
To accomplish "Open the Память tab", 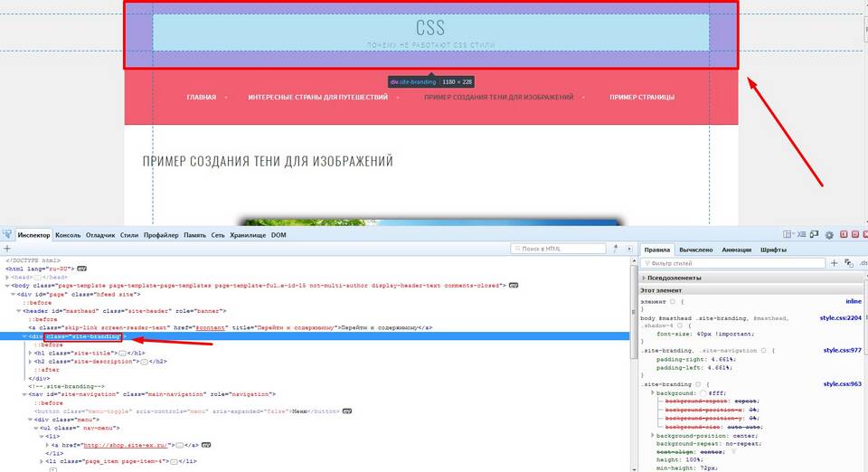I will (x=195, y=235).
